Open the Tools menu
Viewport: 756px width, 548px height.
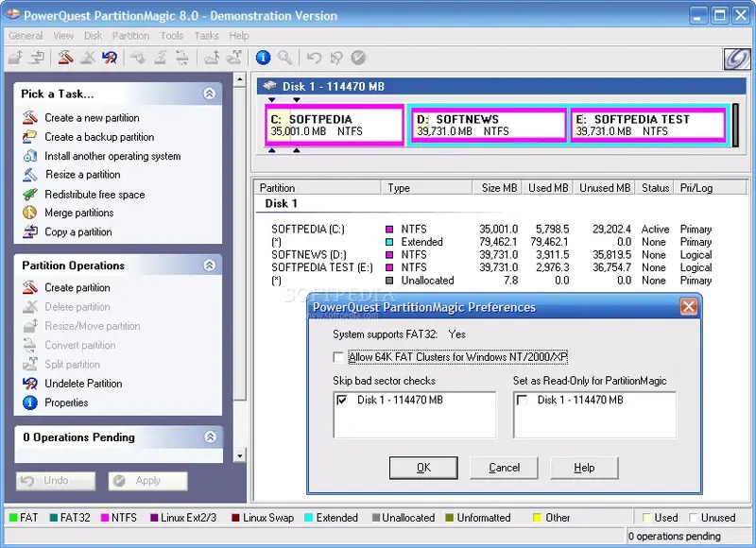[x=172, y=36]
